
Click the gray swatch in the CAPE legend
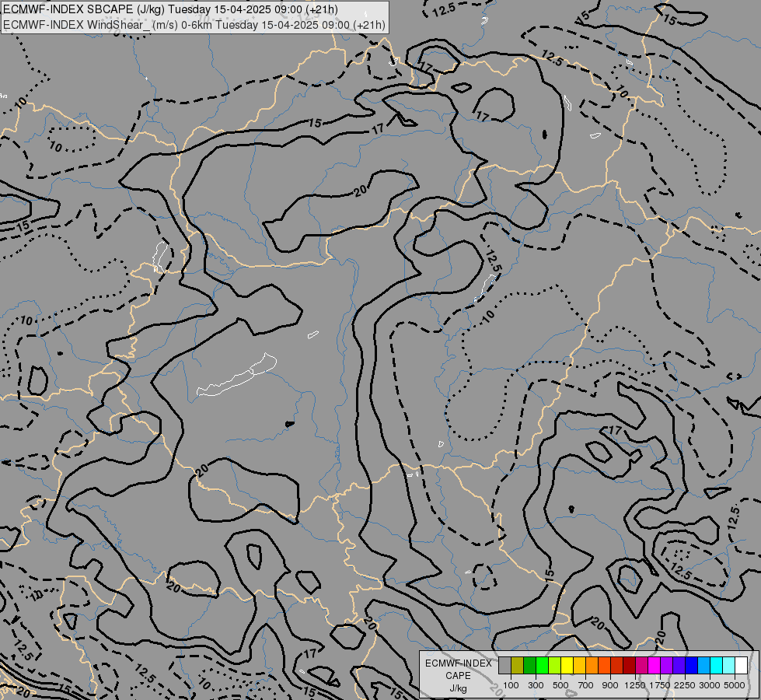click(504, 665)
